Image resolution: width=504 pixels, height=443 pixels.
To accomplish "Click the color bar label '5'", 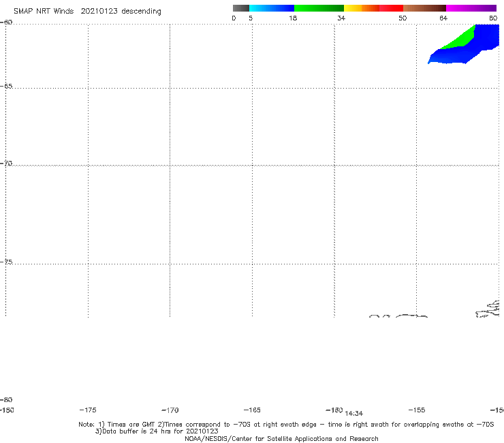I will coord(251,18).
